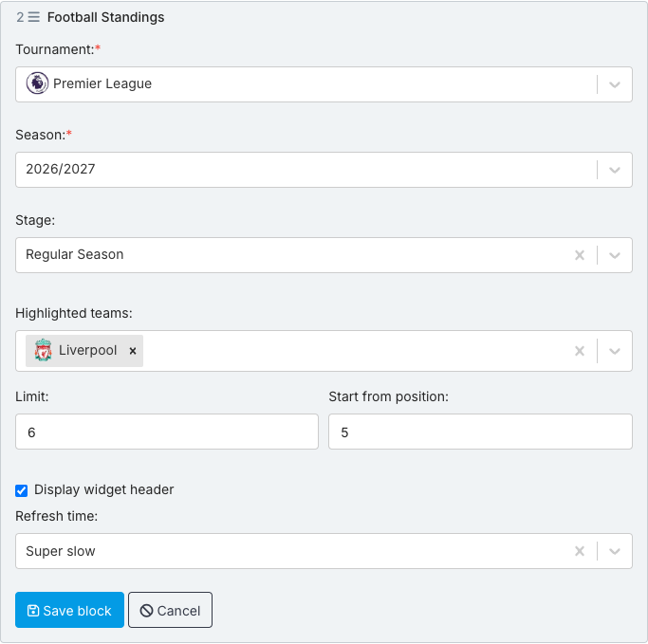Expand the Season dropdown arrow
Image resolution: width=648 pixels, height=644 pixels.
(x=615, y=170)
